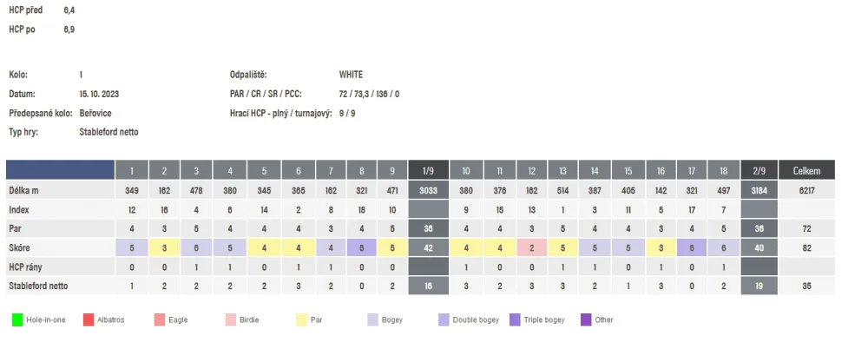
Task: Click the total score 82 cell
Action: tap(806, 248)
